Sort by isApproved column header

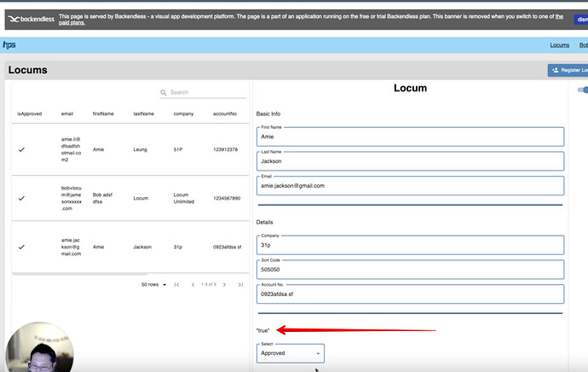(29, 113)
